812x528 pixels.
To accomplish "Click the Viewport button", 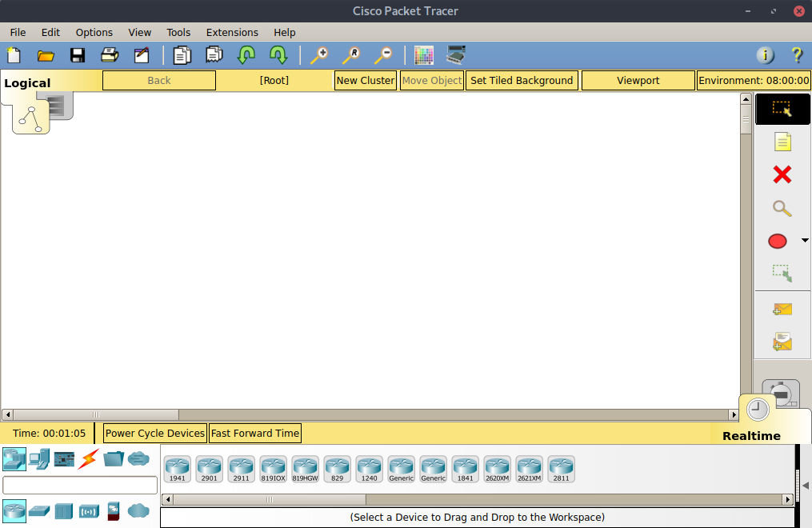I will coord(638,80).
